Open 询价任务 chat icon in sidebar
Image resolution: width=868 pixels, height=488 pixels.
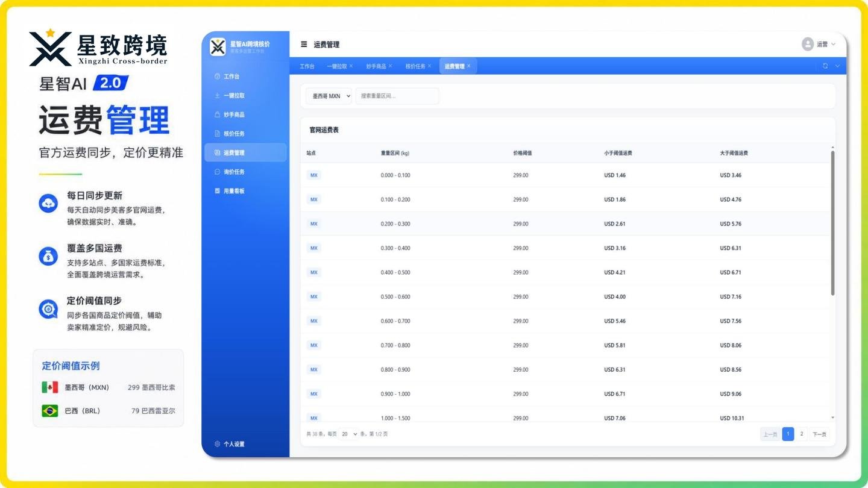(x=218, y=172)
